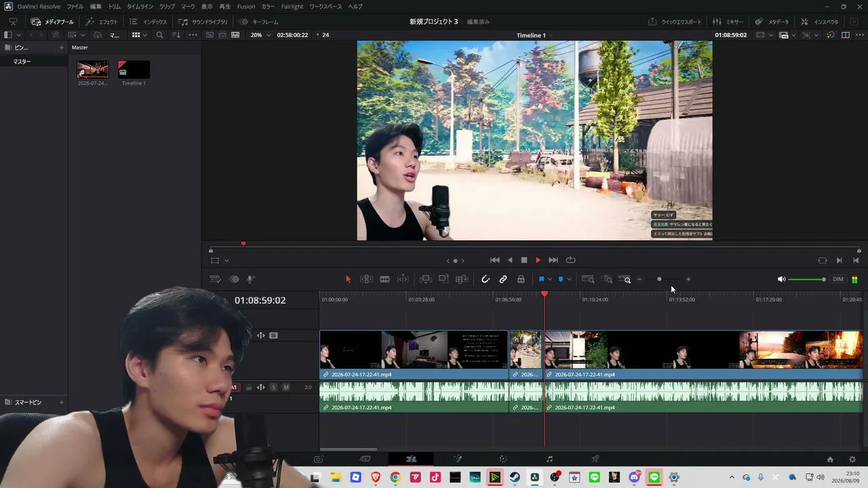Toggle Position Lock padlock icon

point(521,279)
